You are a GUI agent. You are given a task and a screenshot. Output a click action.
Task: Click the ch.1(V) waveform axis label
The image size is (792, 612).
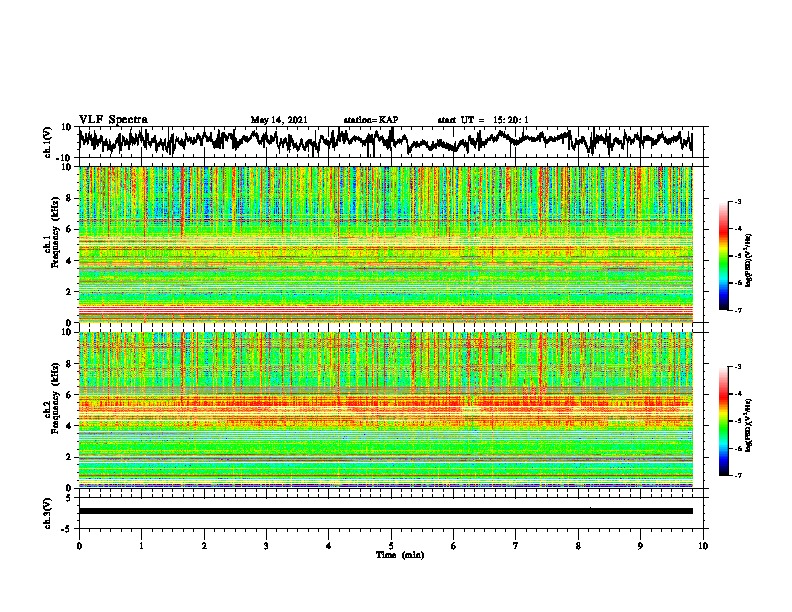click(48, 142)
